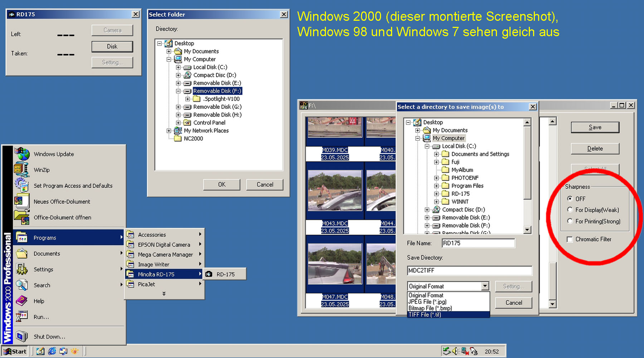
Task: Select My Network Places in Select Folder tree
Action: point(206,131)
